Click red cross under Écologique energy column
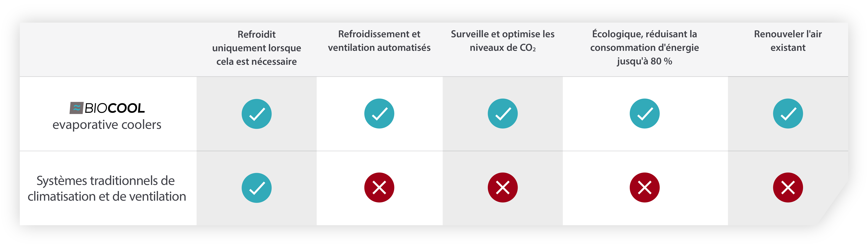This screenshot has height=244, width=868. click(644, 188)
